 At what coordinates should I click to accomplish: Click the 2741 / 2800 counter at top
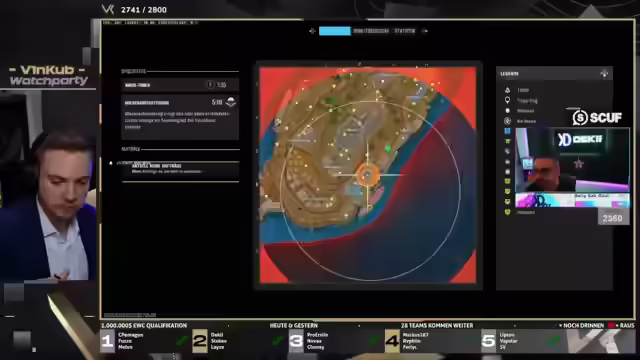coord(144,10)
